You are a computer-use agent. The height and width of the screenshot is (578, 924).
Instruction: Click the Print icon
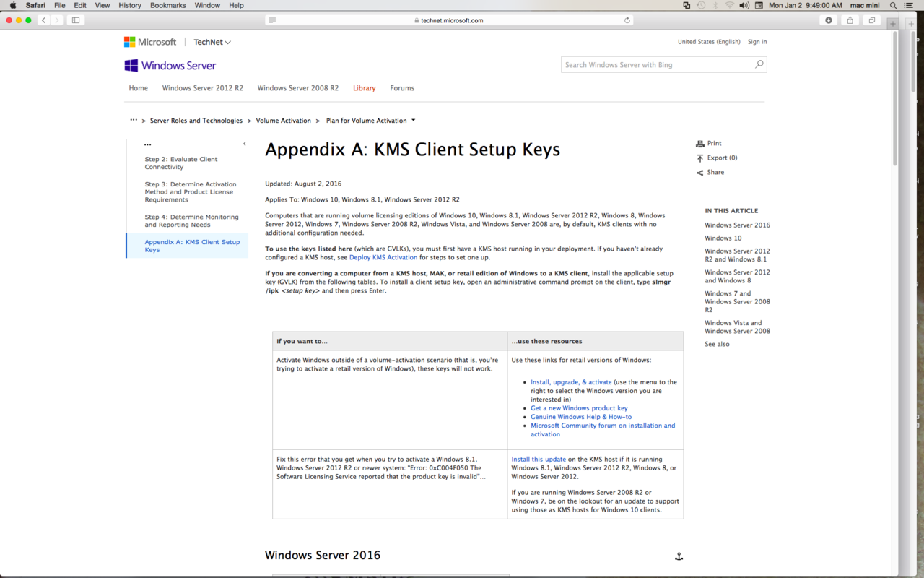pyautogui.click(x=699, y=144)
